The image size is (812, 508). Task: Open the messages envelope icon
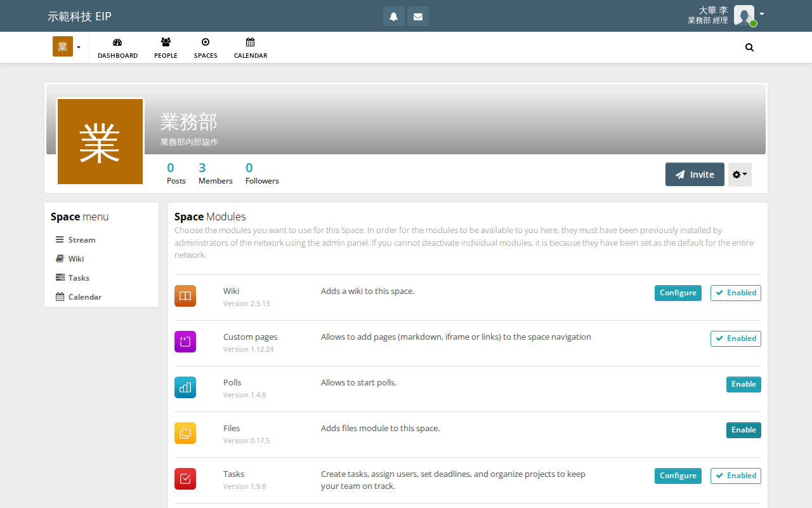418,17
